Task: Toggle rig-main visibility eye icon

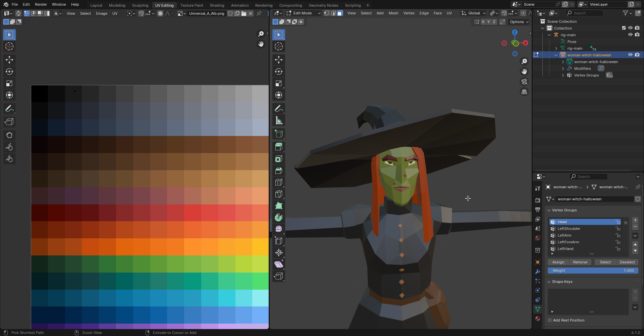Action: [630, 35]
